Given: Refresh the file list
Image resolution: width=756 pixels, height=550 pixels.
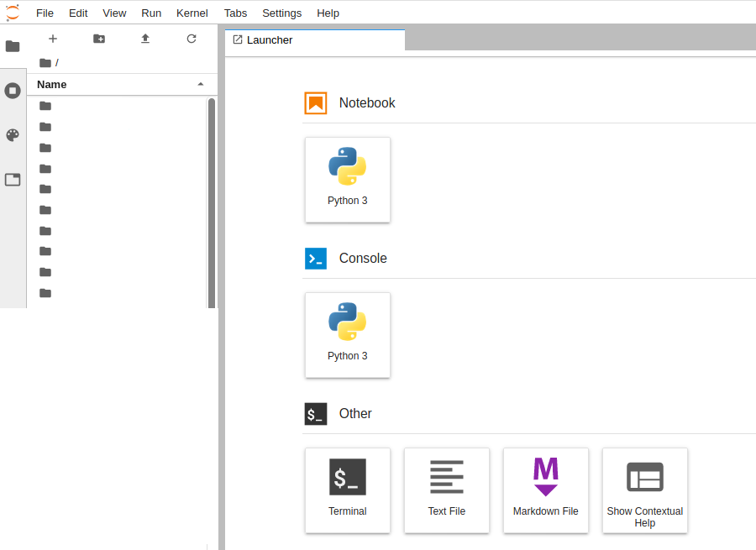Looking at the screenshot, I should (x=192, y=39).
